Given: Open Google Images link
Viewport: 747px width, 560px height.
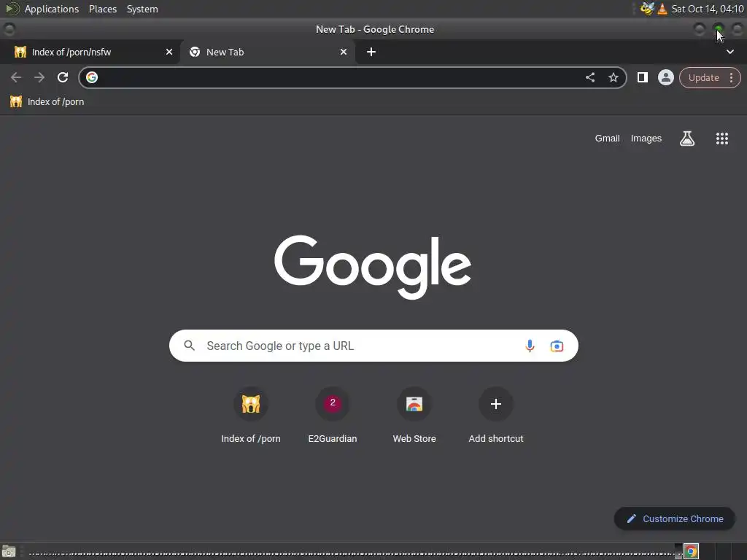Looking at the screenshot, I should 646,139.
